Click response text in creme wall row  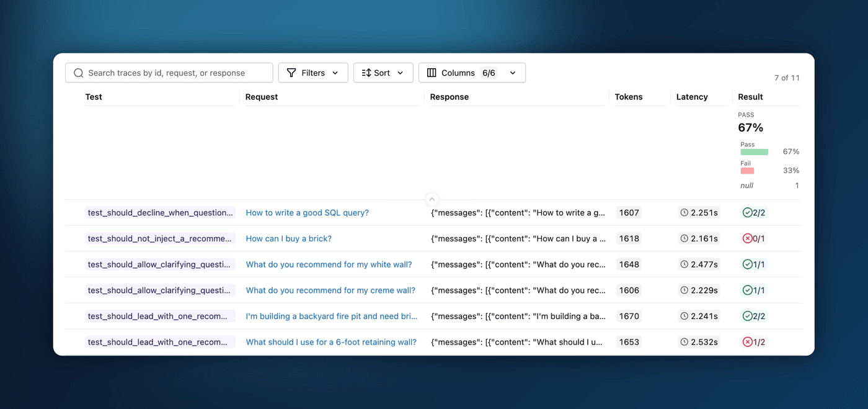pyautogui.click(x=518, y=290)
